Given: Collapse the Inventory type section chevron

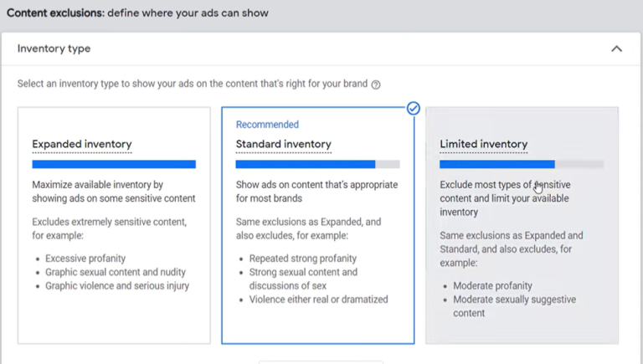Looking at the screenshot, I should 616,49.
